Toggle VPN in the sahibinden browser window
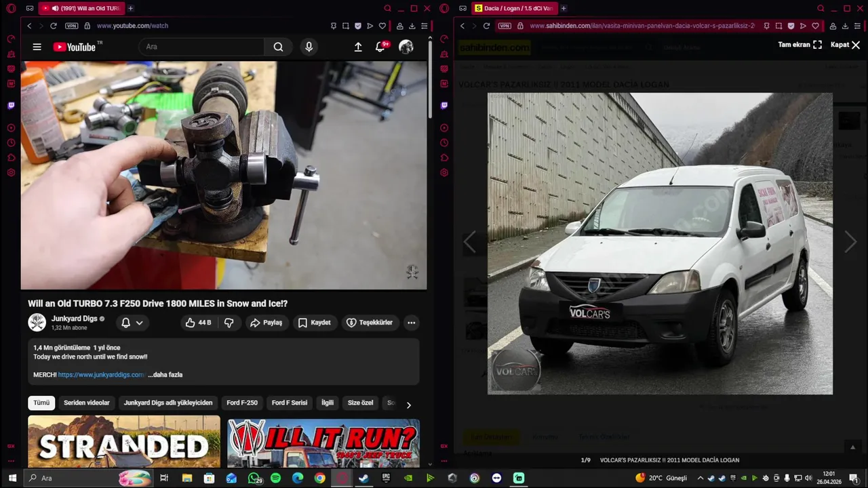Screen dimensions: 868x488 [505, 26]
